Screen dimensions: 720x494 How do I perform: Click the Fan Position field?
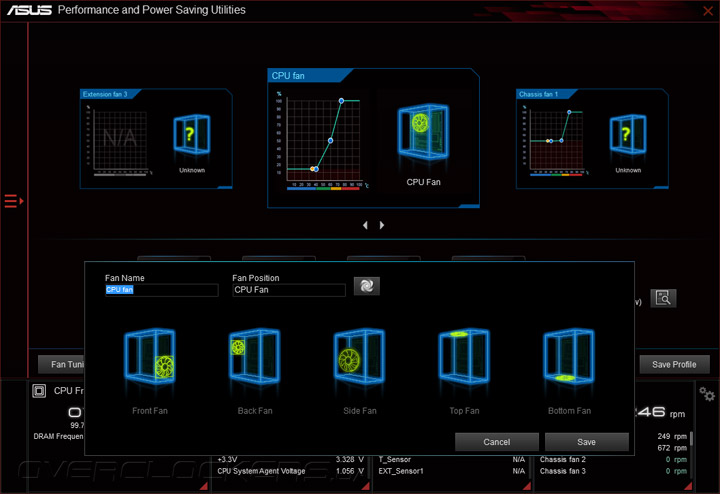point(289,290)
